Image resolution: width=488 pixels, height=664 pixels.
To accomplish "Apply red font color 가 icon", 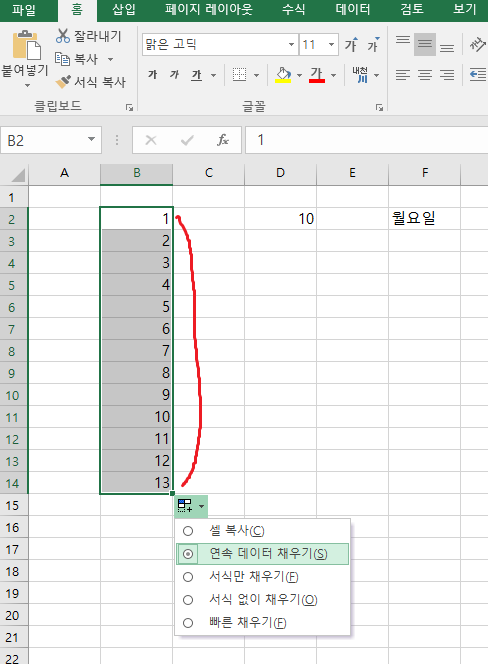I will (317, 75).
